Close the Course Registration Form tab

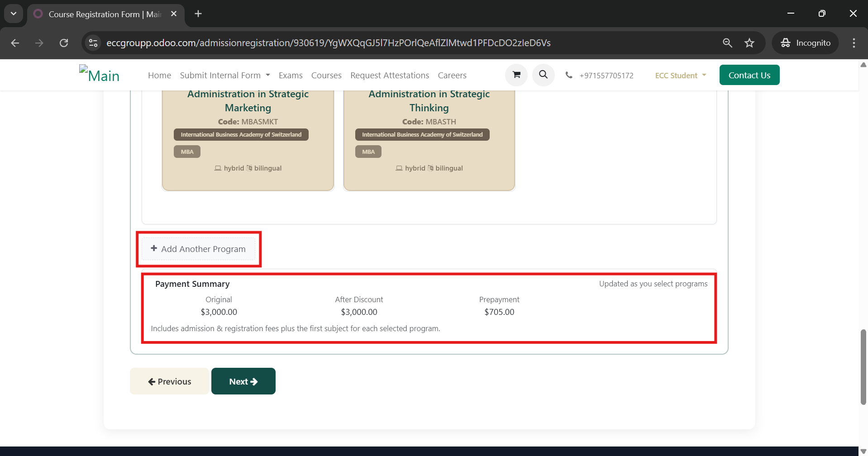[x=174, y=14]
